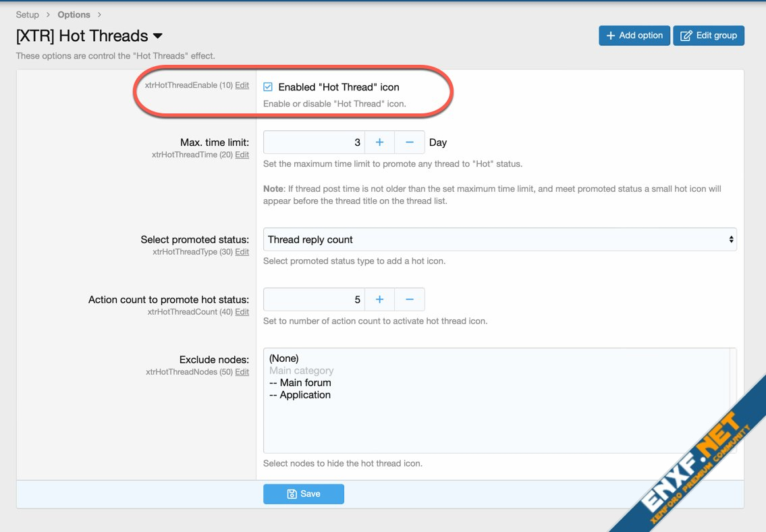Image resolution: width=766 pixels, height=532 pixels.
Task: Open the Edit group button
Action: [709, 36]
